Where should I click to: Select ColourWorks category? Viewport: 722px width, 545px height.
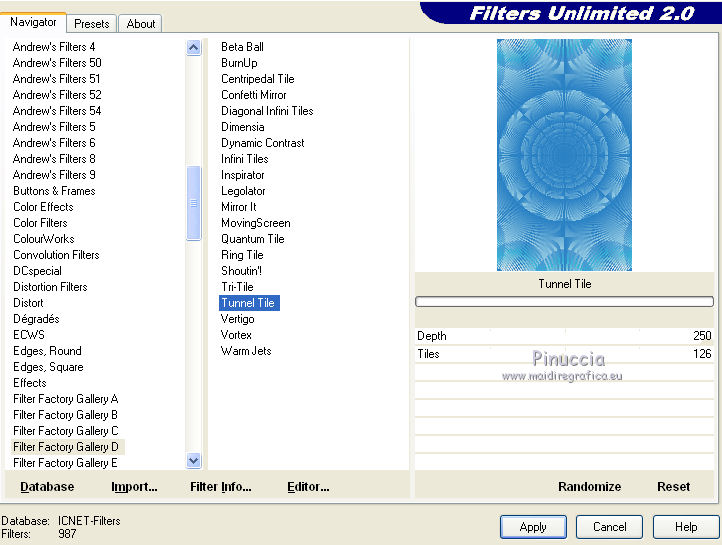click(44, 239)
